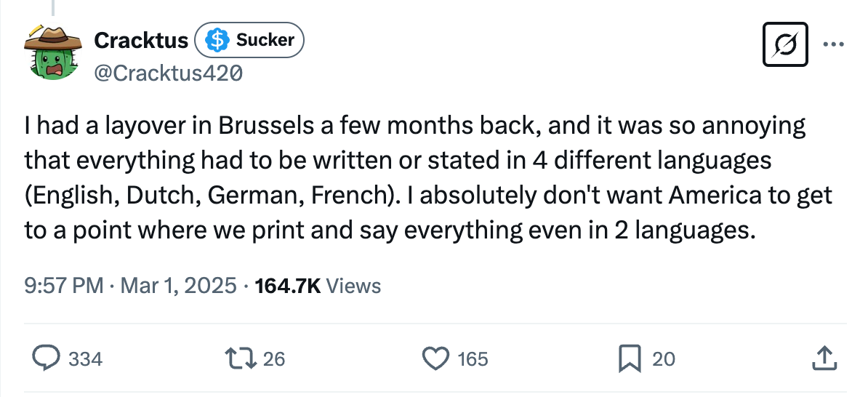Click the Grok explain-post icon
This screenshot has width=868, height=397.
coord(785,45)
